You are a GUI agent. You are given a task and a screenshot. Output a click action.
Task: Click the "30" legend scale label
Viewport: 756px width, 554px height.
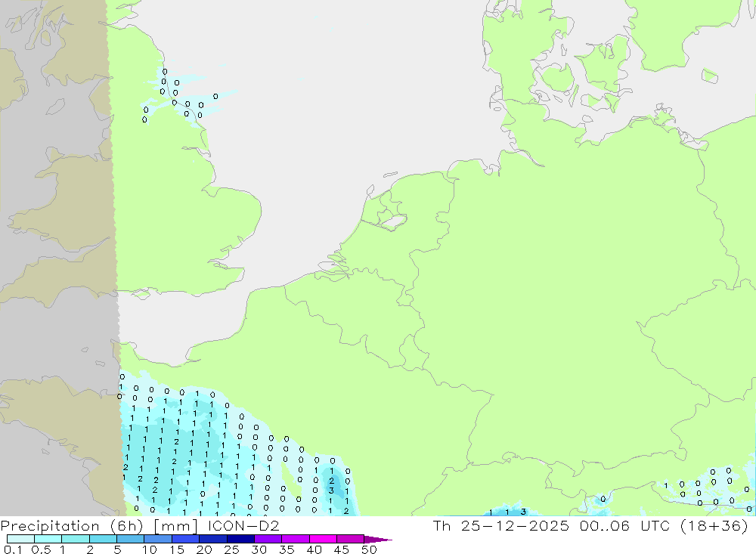coord(259,549)
